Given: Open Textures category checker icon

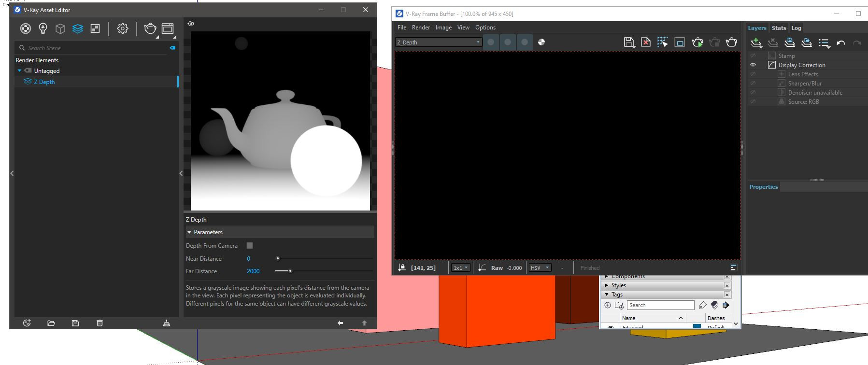Looking at the screenshot, I should [95, 29].
